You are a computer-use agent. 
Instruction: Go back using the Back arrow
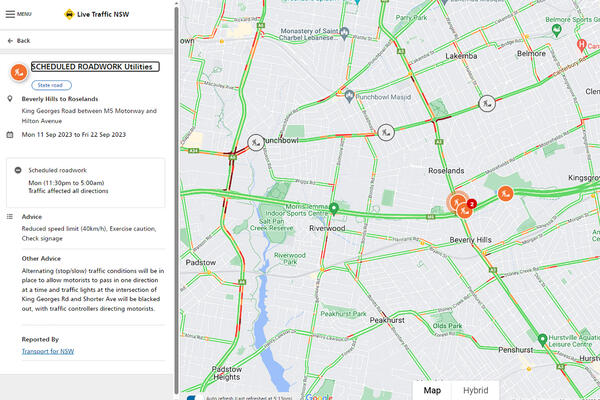(18, 40)
